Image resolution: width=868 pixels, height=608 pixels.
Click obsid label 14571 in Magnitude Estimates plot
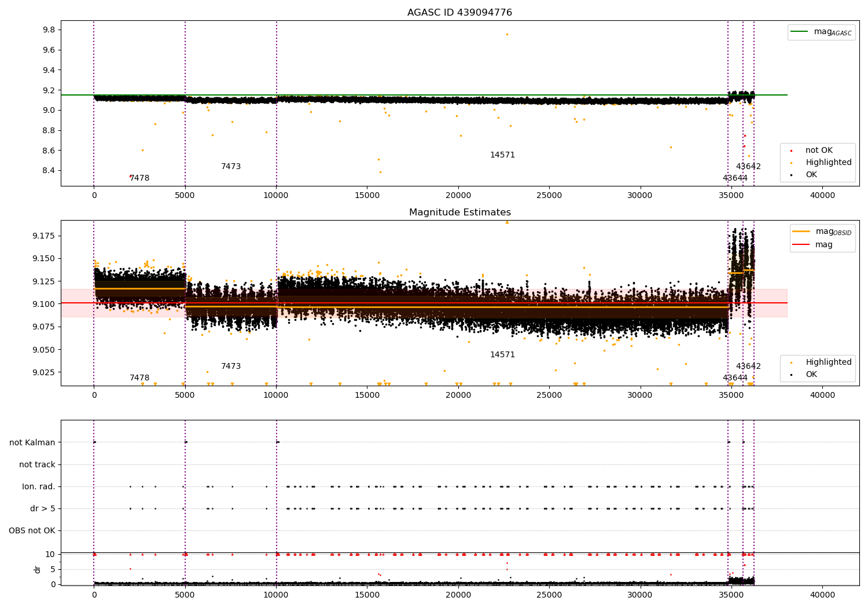(x=502, y=355)
